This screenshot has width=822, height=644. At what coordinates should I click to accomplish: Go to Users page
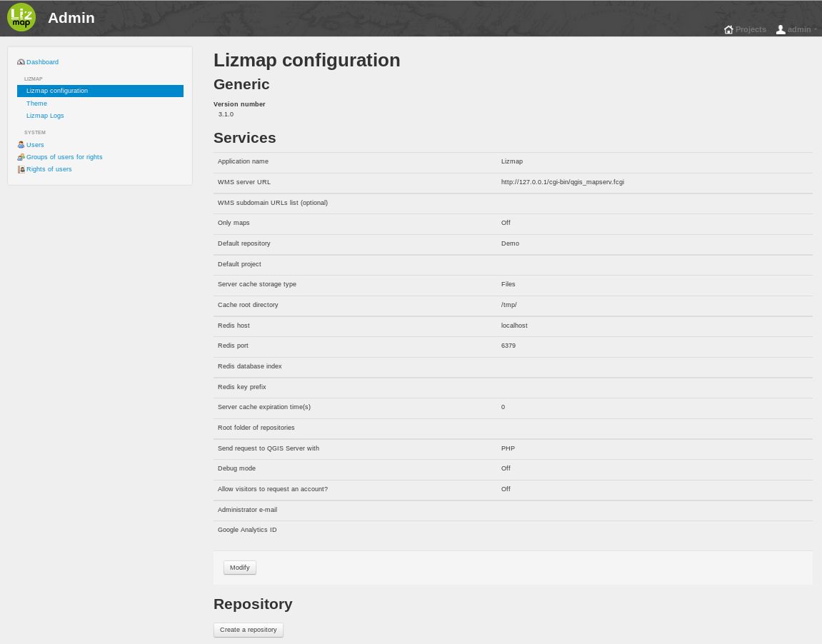pyautogui.click(x=35, y=145)
